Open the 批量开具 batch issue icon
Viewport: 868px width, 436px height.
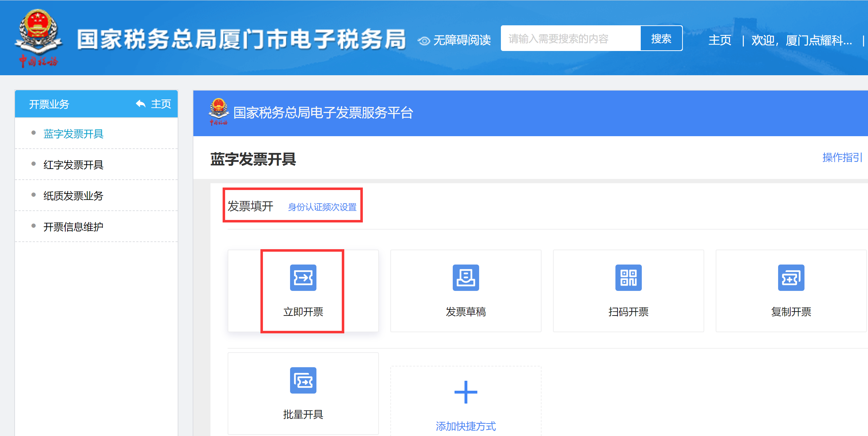pyautogui.click(x=303, y=380)
